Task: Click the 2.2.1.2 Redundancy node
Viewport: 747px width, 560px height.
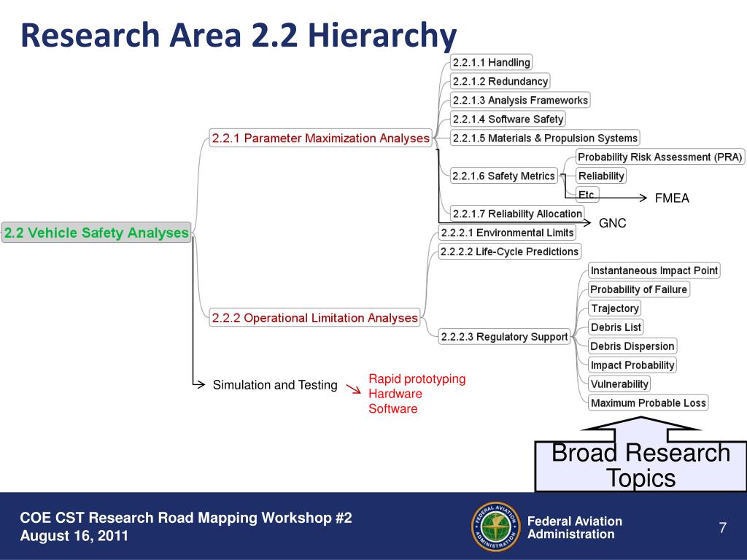Action: point(500,82)
